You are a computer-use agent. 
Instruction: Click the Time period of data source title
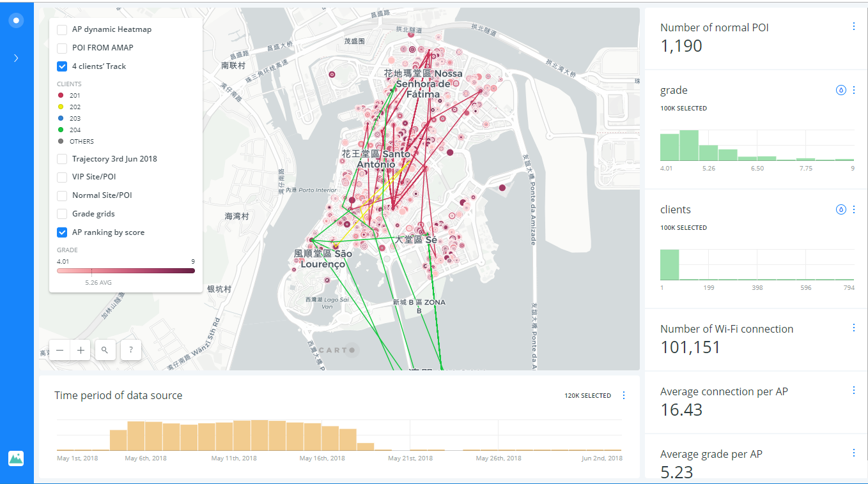click(118, 395)
